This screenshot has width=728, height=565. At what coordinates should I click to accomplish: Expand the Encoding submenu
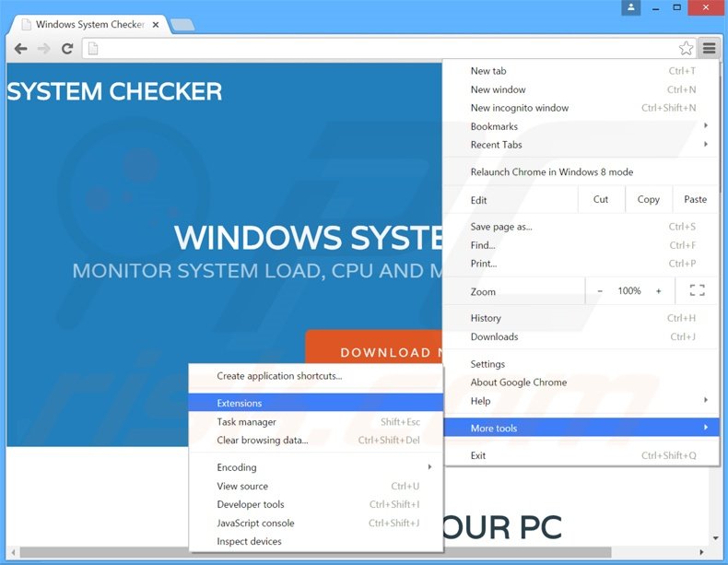(316, 467)
